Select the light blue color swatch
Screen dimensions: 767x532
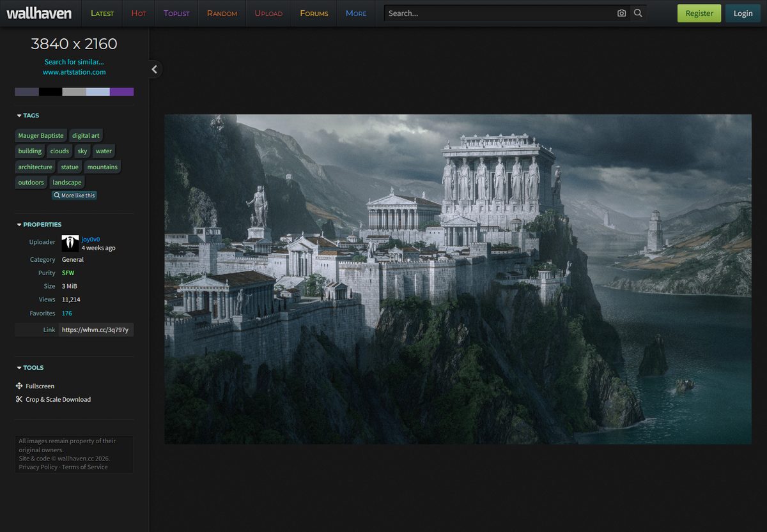pos(98,92)
